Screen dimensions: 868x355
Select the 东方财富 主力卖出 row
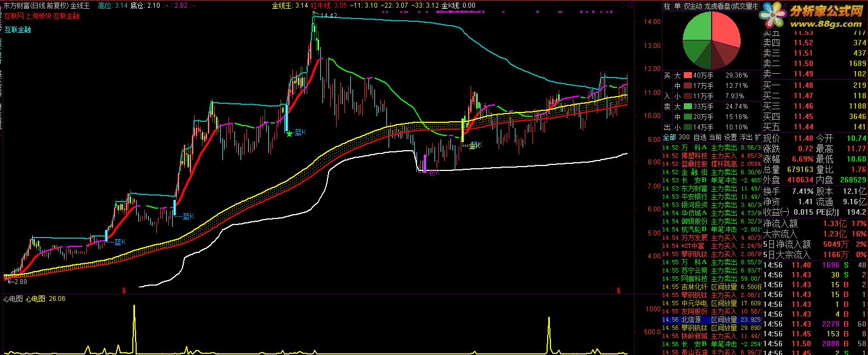tap(711, 188)
